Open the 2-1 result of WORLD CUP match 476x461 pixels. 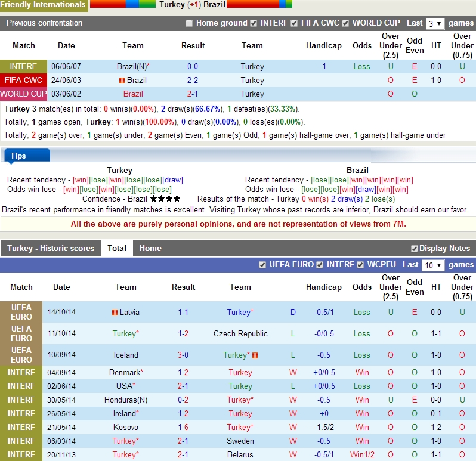pos(193,94)
